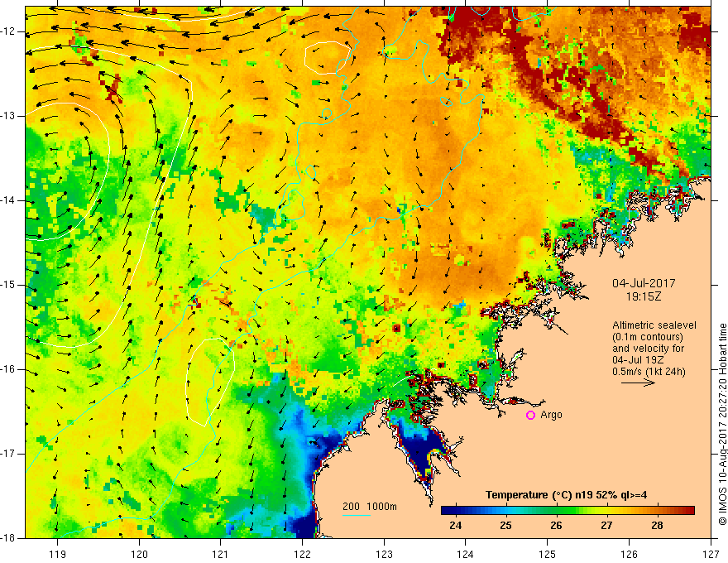Image resolution: width=728 pixels, height=563 pixels.
Task: Click the IMOS copyright text
Action: click(722, 424)
